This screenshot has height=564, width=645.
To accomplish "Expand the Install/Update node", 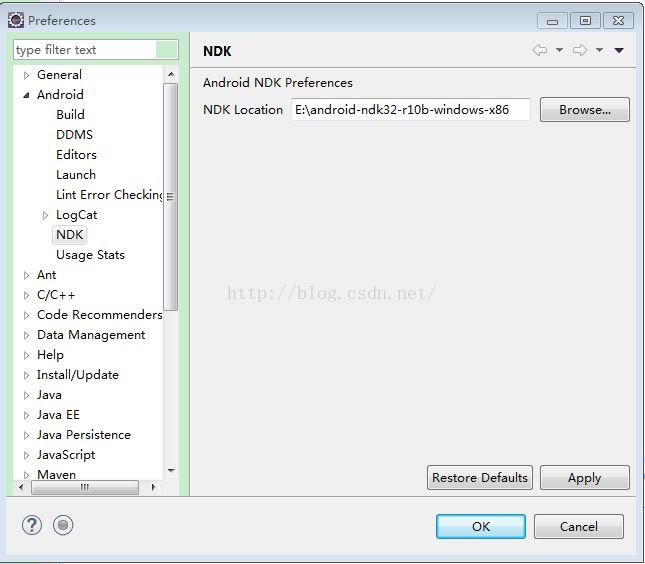I will [x=27, y=375].
